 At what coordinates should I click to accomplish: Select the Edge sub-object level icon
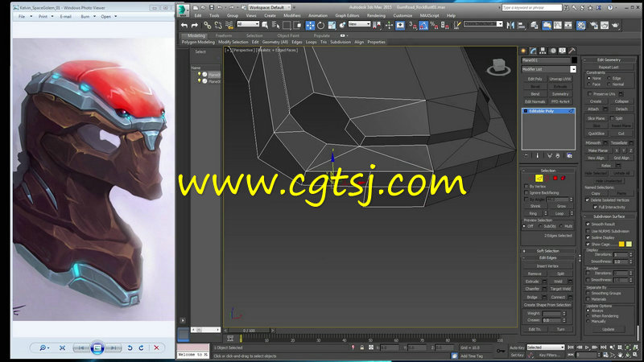(x=539, y=178)
